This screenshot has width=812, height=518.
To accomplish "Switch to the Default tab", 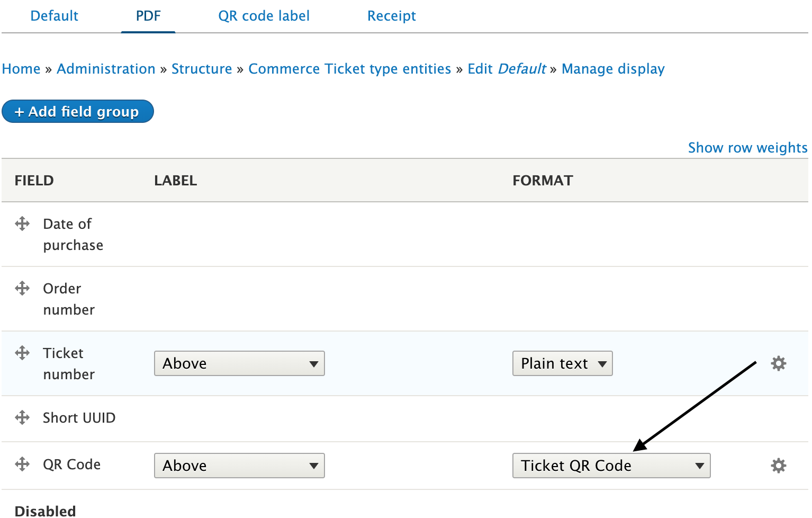I will [54, 16].
